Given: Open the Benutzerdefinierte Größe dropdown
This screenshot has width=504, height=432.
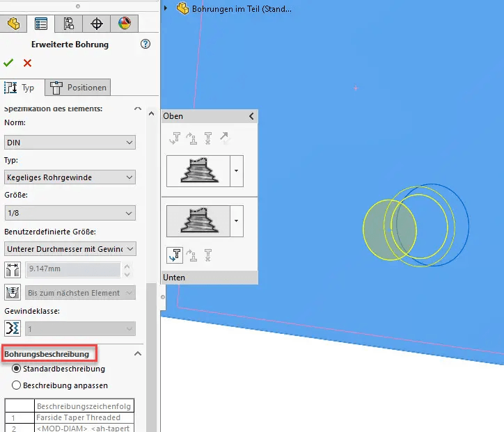Looking at the screenshot, I should pos(70,248).
